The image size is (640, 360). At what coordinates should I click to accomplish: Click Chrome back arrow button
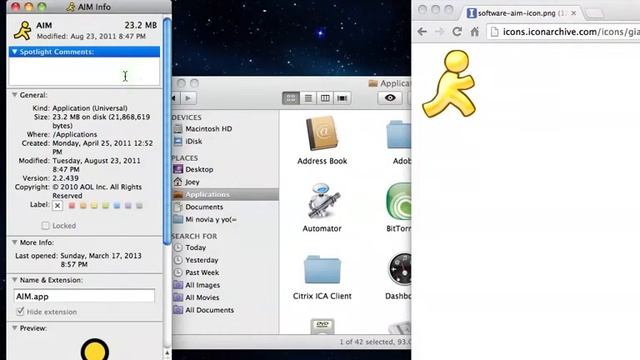(422, 31)
